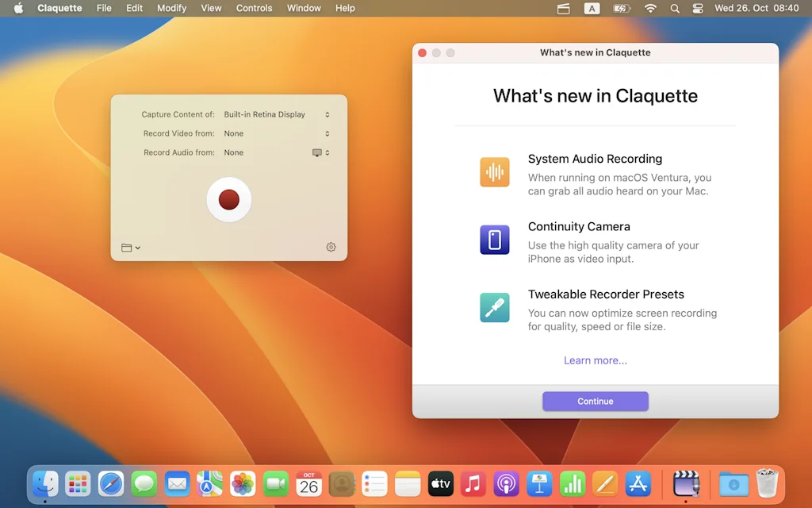Open the Capture Content of dropdown
This screenshot has width=812, height=508.
pyautogui.click(x=274, y=114)
